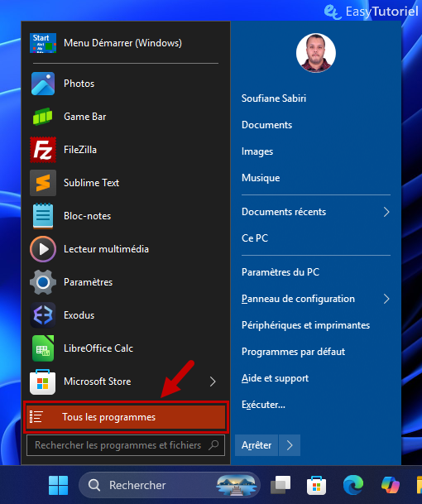Launch Sublime Text icon
Screen dimensions: 422x504
43,183
